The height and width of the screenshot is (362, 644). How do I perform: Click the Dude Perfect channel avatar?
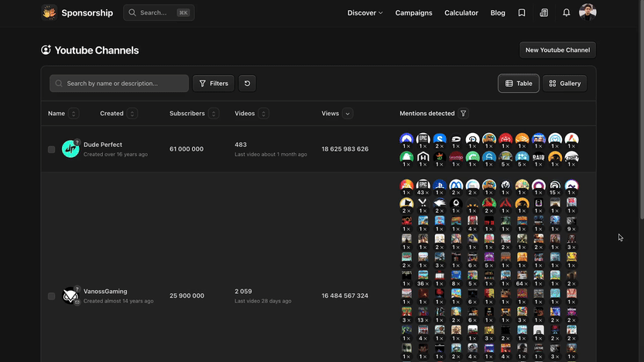tap(70, 149)
